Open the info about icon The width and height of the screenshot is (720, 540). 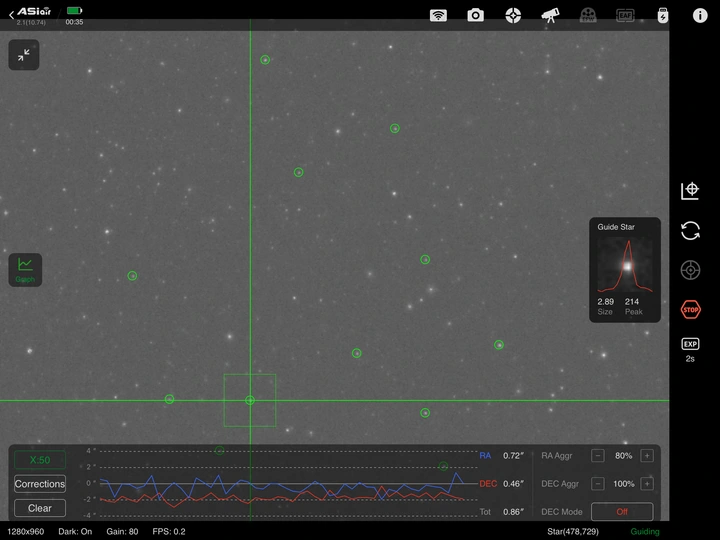700,15
